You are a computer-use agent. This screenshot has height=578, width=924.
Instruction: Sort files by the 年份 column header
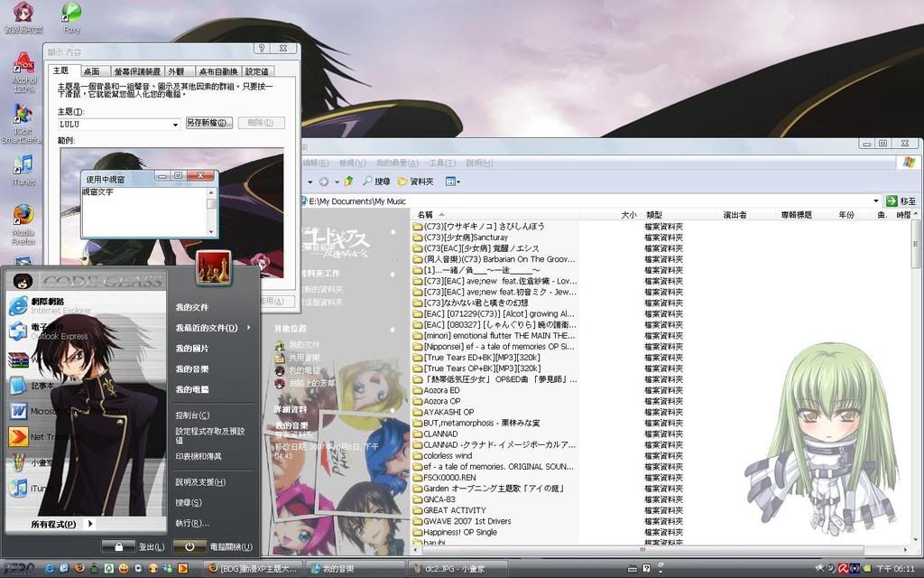click(x=854, y=215)
